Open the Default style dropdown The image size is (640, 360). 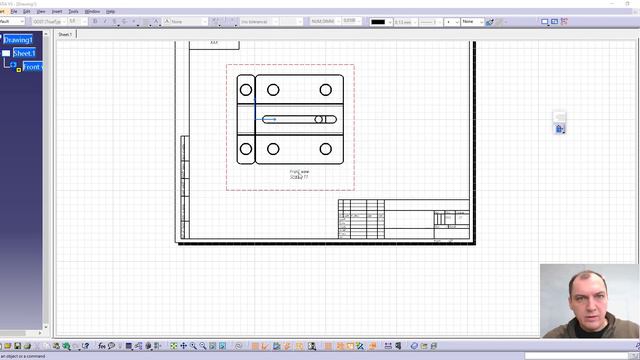[x=12, y=21]
